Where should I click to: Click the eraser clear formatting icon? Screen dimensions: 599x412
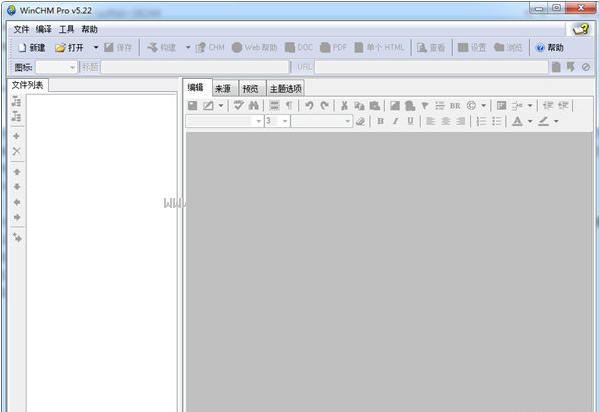click(360, 121)
